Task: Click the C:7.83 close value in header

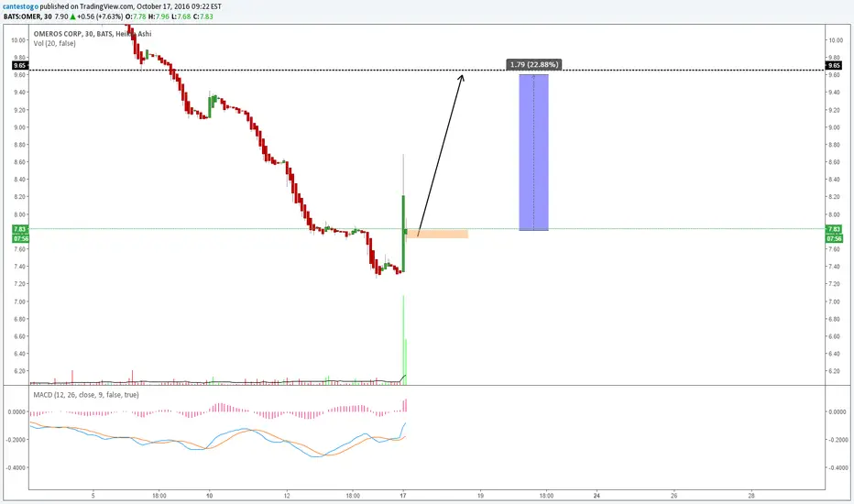Action: (x=203, y=16)
